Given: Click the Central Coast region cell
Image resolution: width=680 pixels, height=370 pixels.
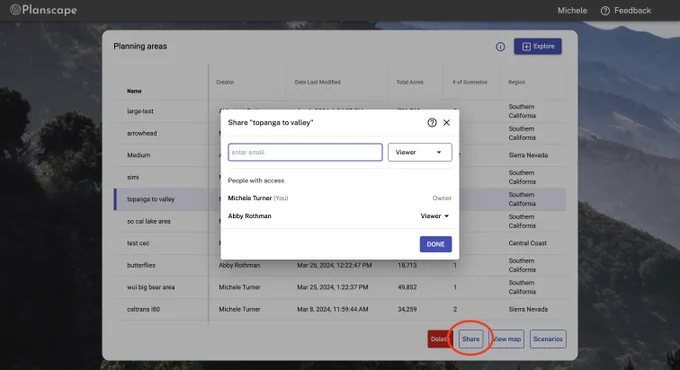Looking at the screenshot, I should (528, 243).
